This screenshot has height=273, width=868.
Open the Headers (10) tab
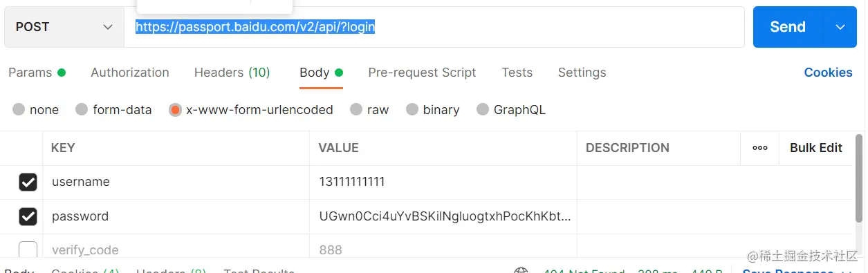coord(232,73)
